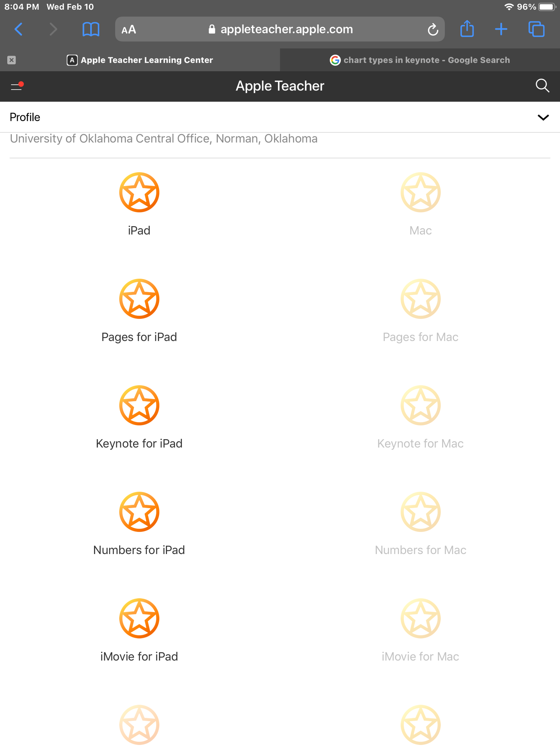Reload the Apple Teacher page
560x747 pixels.
coord(432,30)
